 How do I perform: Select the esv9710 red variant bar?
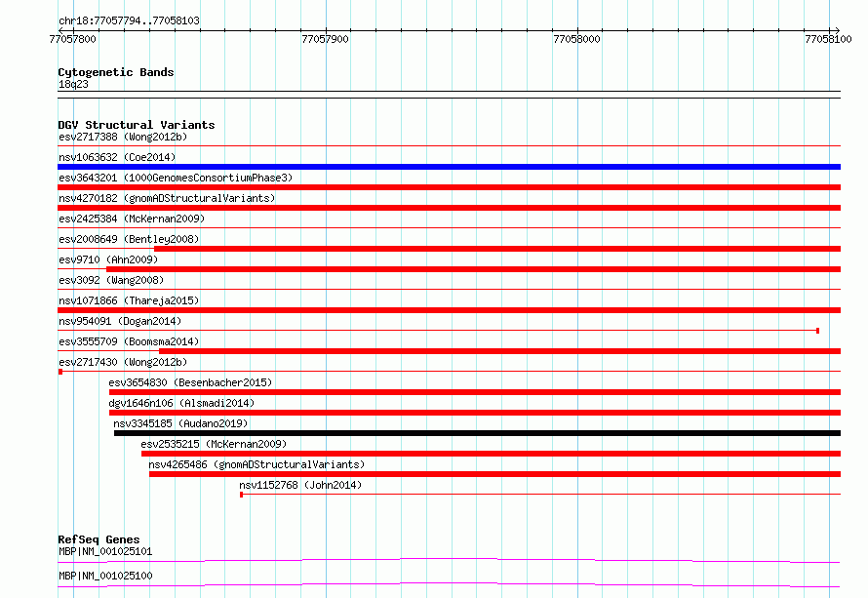coord(473,269)
